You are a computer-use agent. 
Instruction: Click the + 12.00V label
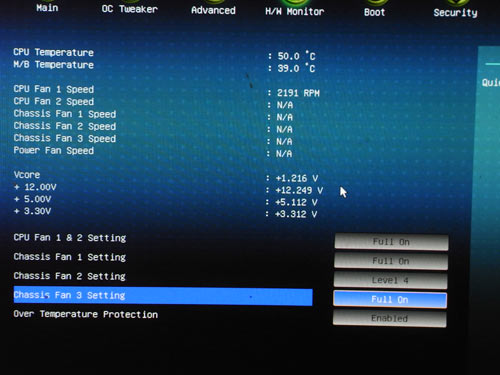35,187
